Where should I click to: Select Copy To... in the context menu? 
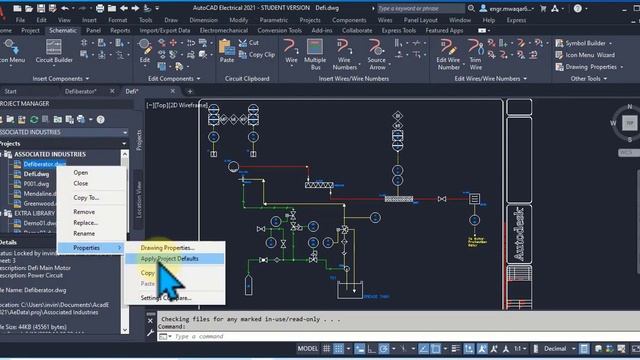pyautogui.click(x=86, y=198)
